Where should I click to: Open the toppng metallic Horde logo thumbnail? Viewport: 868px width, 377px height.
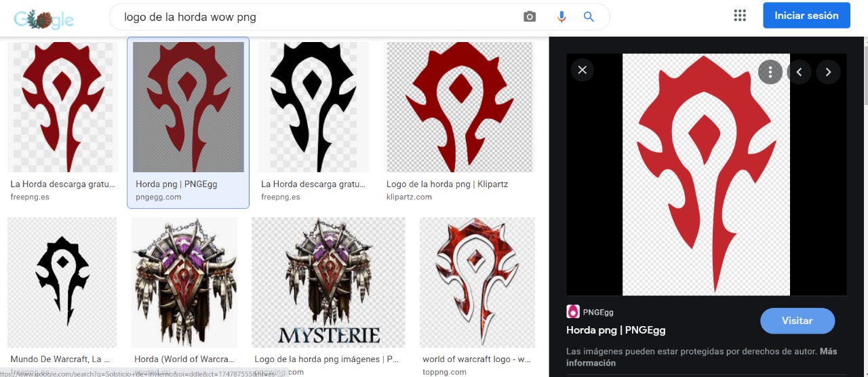[x=477, y=282]
